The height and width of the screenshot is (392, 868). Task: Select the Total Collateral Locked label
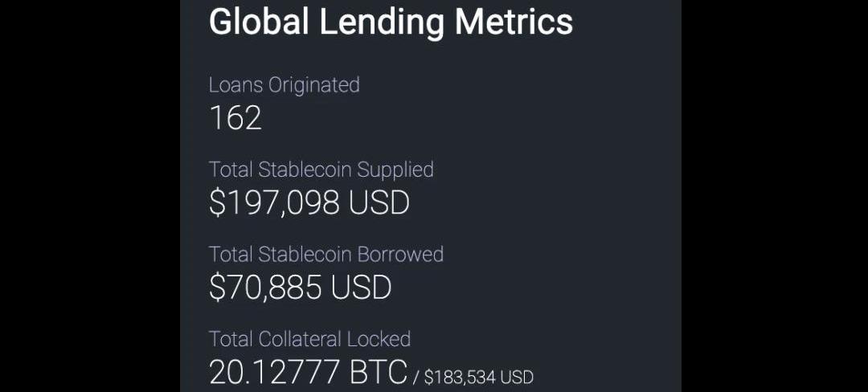[309, 339]
